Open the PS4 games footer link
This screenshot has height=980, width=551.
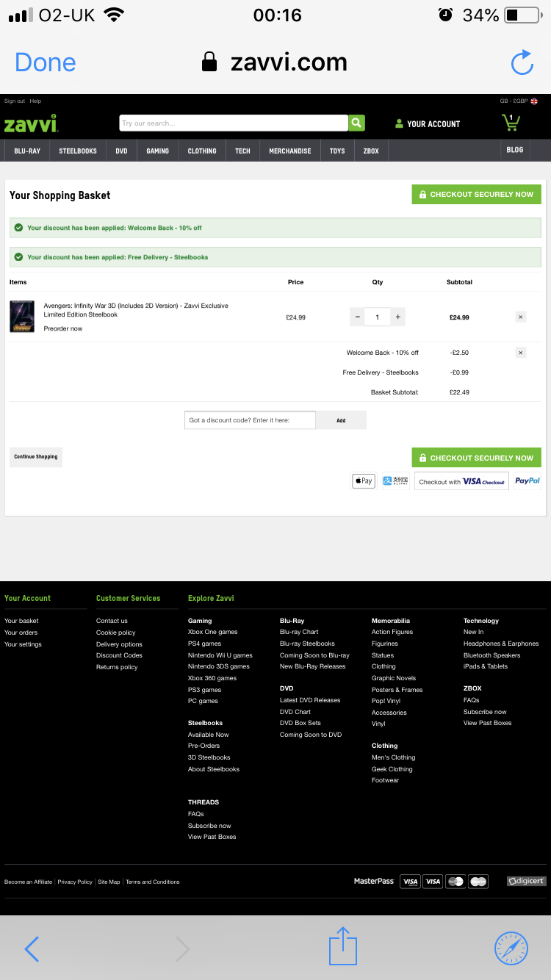204,644
